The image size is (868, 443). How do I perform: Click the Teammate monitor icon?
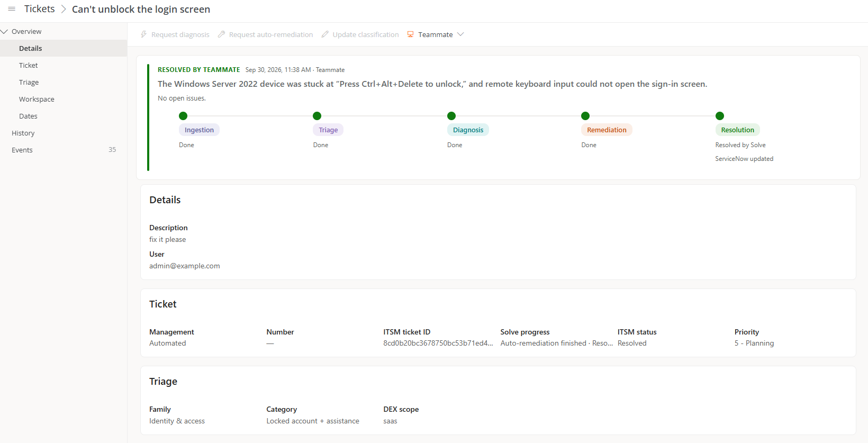click(410, 34)
